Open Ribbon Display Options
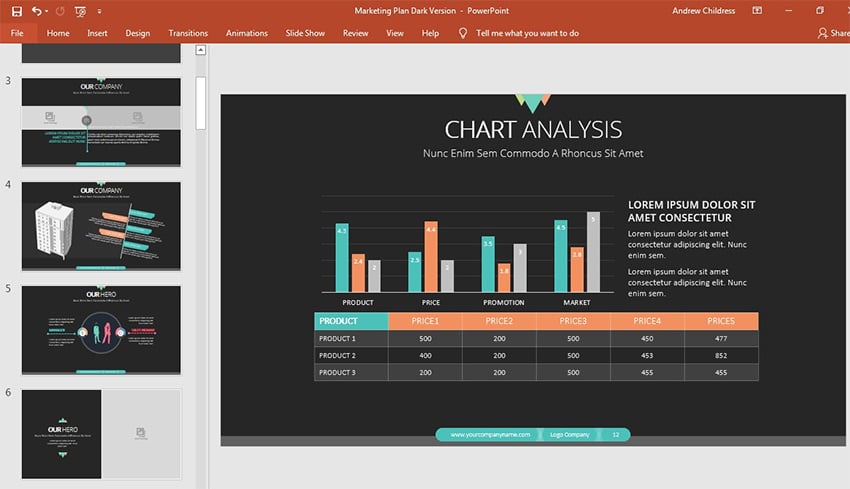The width and height of the screenshot is (850, 489). point(757,10)
